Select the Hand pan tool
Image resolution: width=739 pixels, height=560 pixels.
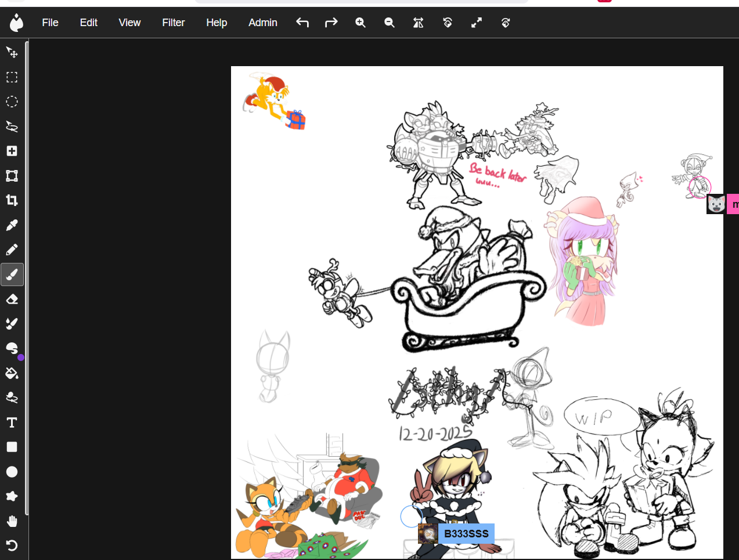point(12,521)
